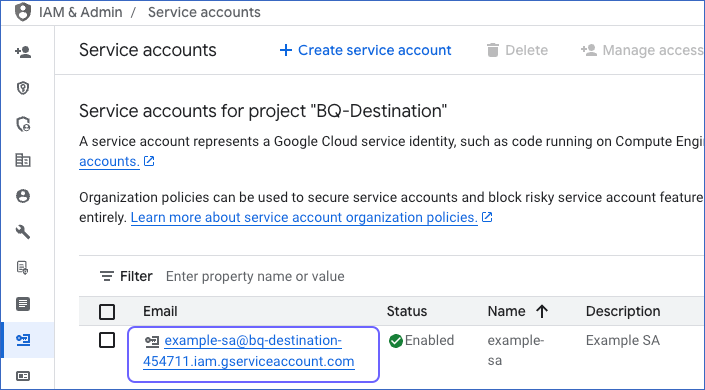Image resolution: width=705 pixels, height=390 pixels.
Task: Click IAM & Admin breadcrumb
Action: [x=80, y=12]
